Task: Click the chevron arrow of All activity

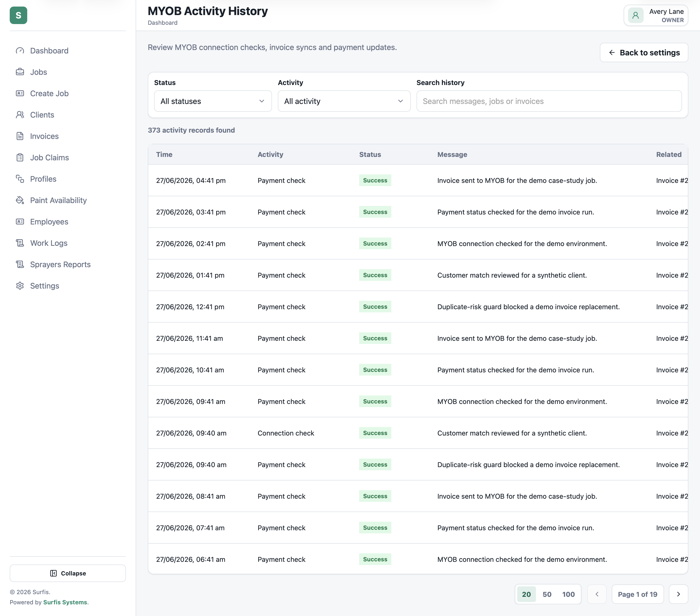Action: pyautogui.click(x=400, y=101)
